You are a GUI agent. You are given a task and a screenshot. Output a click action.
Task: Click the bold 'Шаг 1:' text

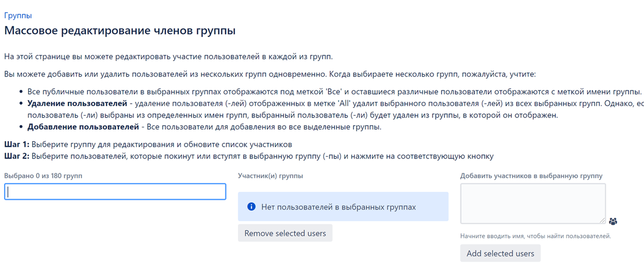[x=17, y=145]
